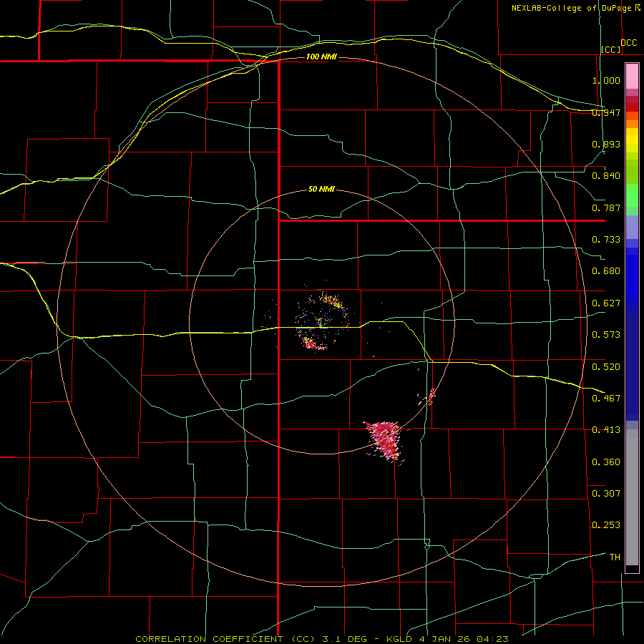The width and height of the screenshot is (644, 644).
Task: Click the DCC label above the color bar
Action: point(629,43)
